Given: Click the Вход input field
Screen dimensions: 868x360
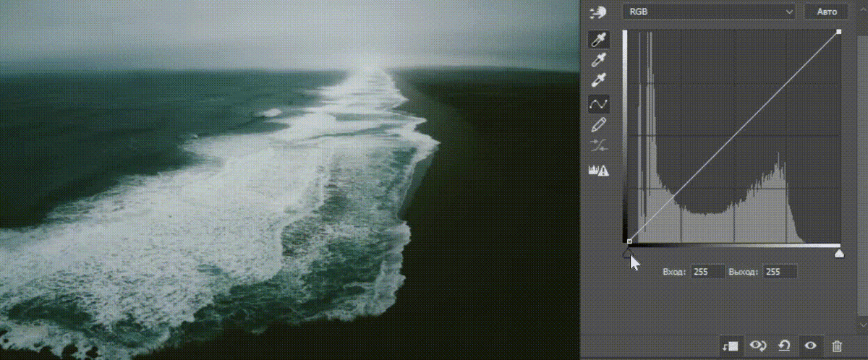Looking at the screenshot, I should tap(708, 272).
